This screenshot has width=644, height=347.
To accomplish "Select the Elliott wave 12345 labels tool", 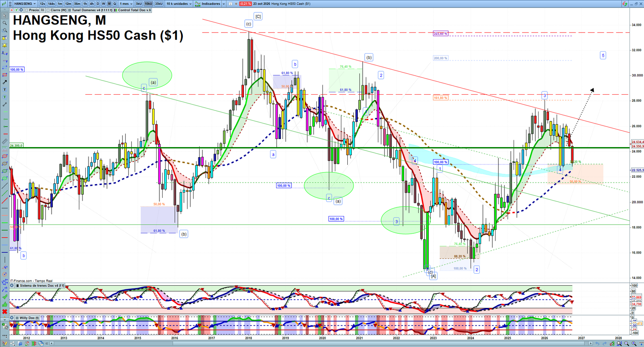I will [5, 283].
